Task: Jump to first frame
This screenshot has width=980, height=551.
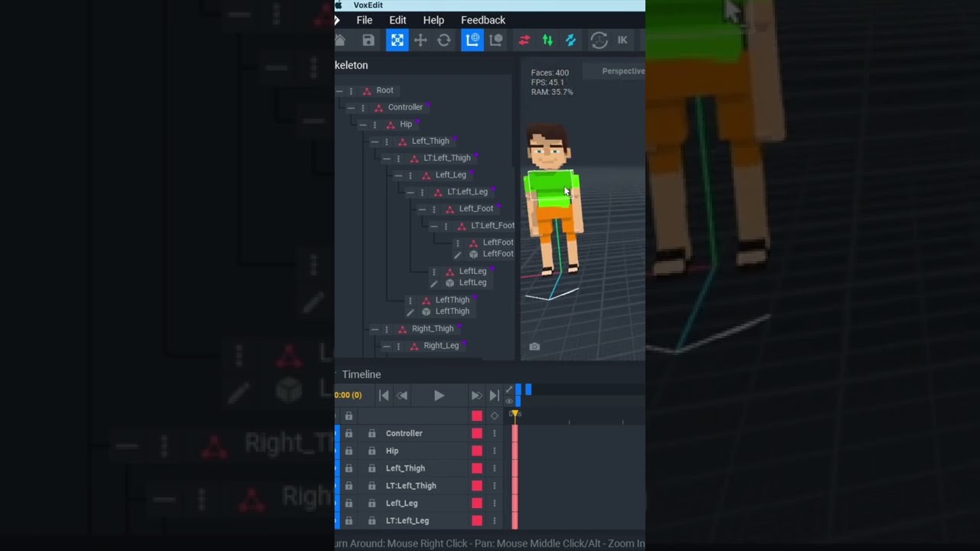Action: (384, 396)
